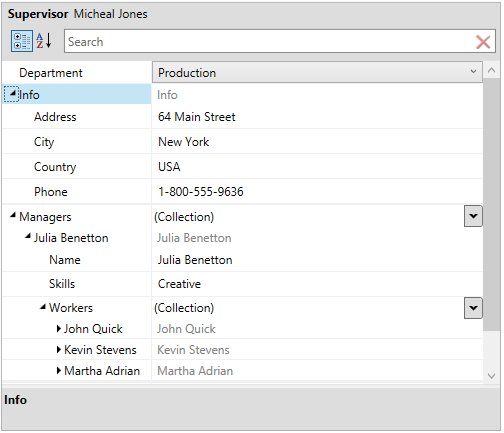
Task: Edit the Skills value Creative
Action: click(317, 284)
